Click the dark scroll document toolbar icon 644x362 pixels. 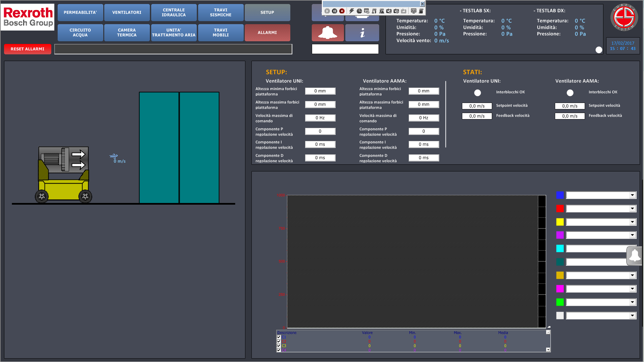tap(421, 11)
